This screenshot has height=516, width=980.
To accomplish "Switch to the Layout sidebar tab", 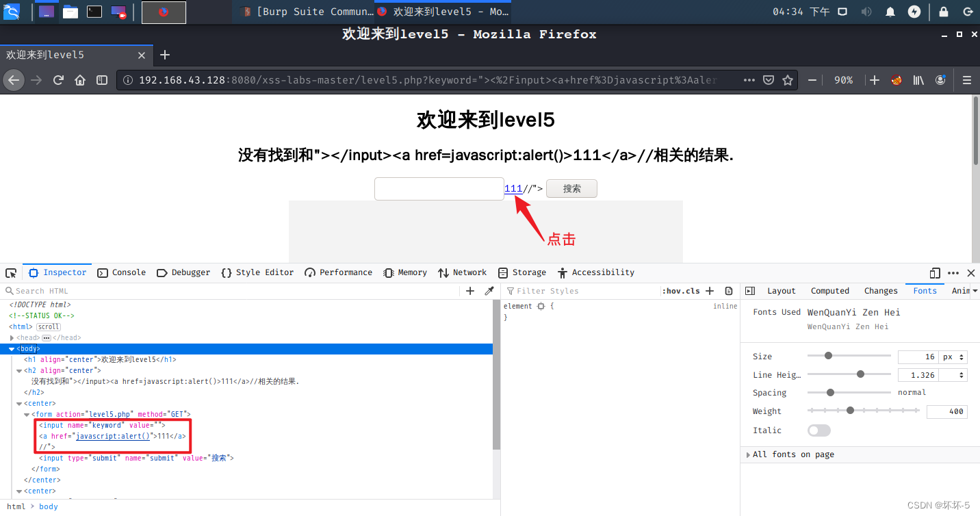I will pyautogui.click(x=782, y=291).
